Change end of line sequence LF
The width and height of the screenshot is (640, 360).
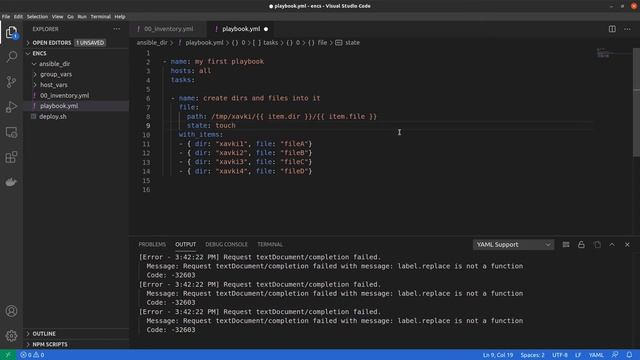click(578, 355)
